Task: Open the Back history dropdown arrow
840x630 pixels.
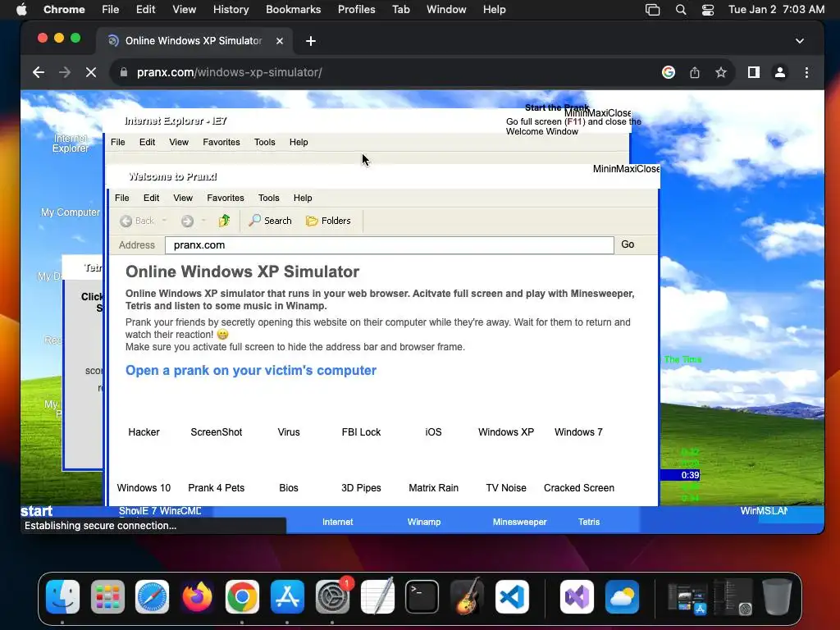Action: [x=164, y=221]
